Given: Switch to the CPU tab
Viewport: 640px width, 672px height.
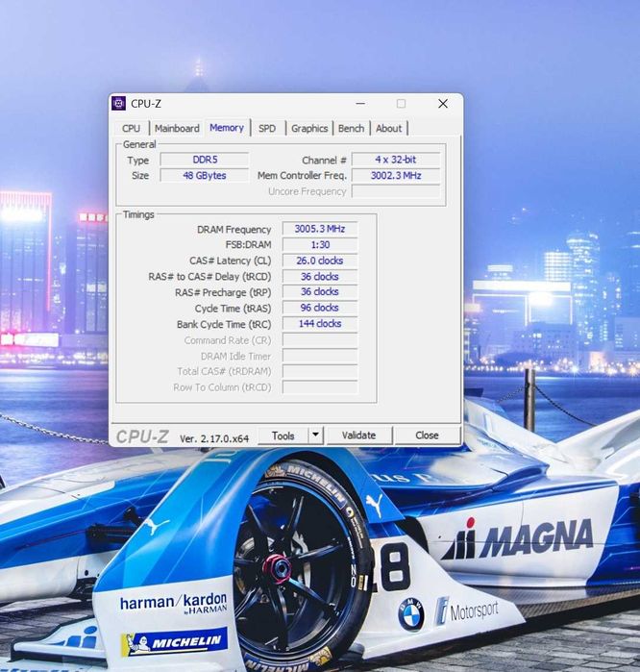Looking at the screenshot, I should coord(131,128).
